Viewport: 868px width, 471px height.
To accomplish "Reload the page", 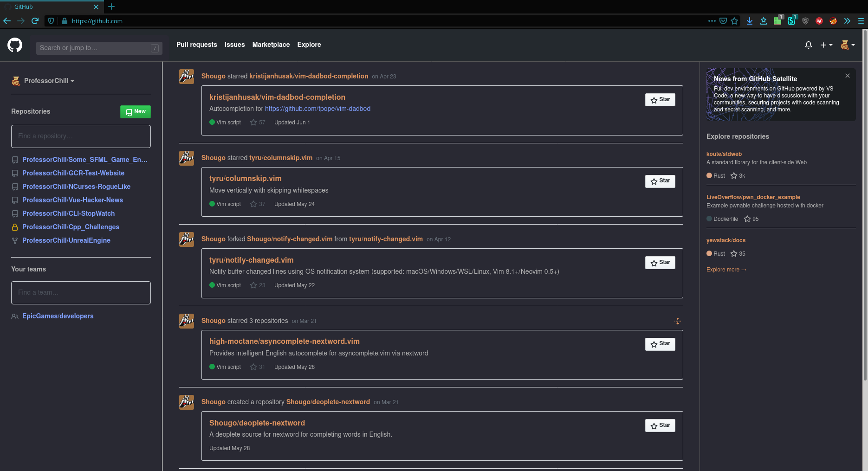I will click(x=35, y=21).
